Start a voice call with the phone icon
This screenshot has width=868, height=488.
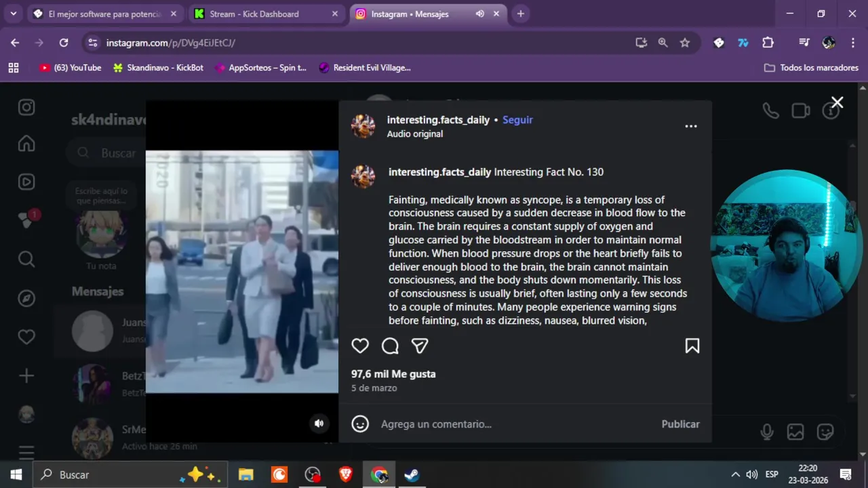click(x=770, y=110)
